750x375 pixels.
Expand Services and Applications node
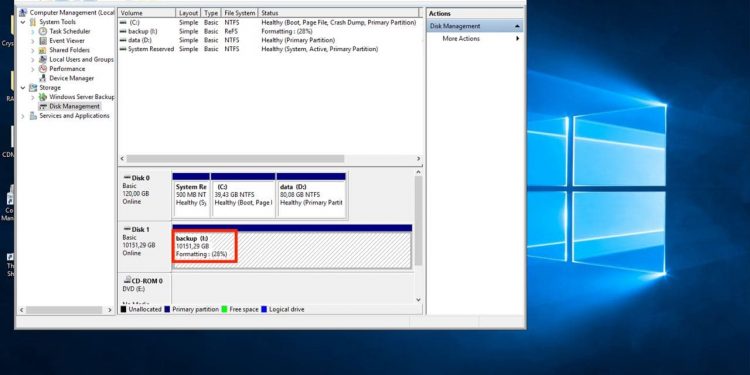[x=23, y=116]
